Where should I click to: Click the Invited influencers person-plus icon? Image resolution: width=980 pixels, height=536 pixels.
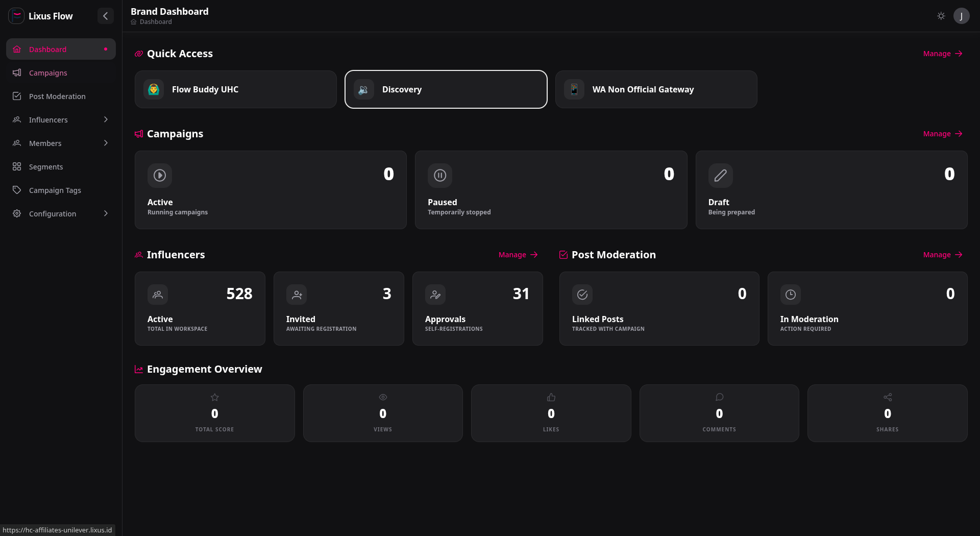297,295
